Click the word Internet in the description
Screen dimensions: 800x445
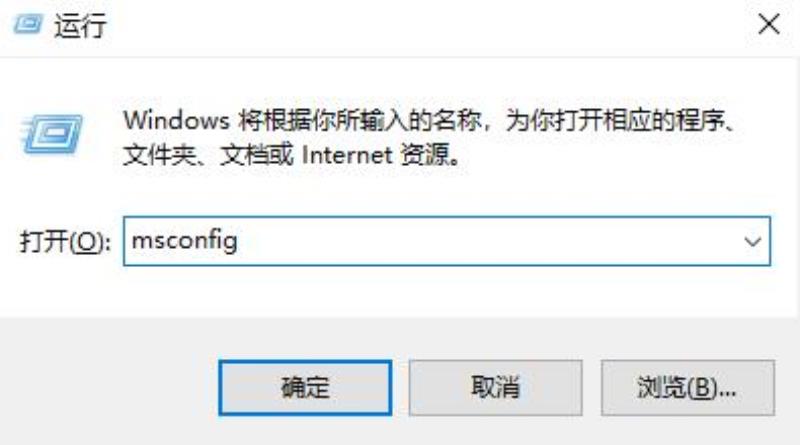[x=347, y=155]
